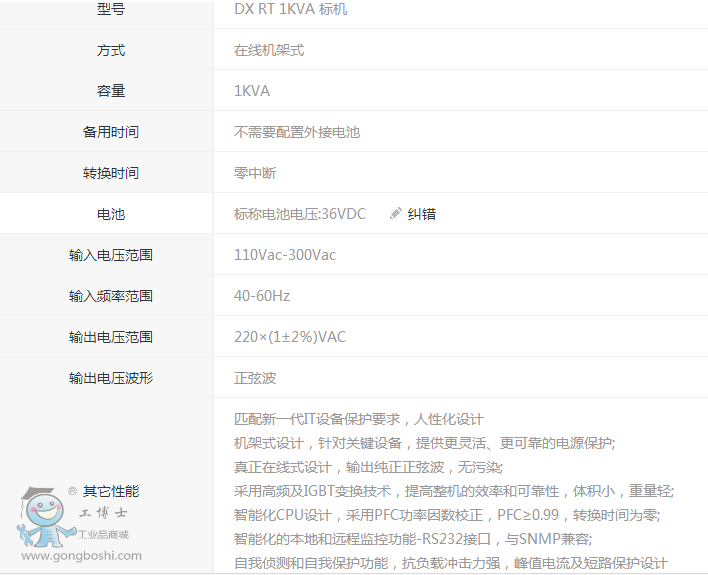Select the 其它性能 row label
Image resolution: width=708 pixels, height=575 pixels.
coord(111,491)
